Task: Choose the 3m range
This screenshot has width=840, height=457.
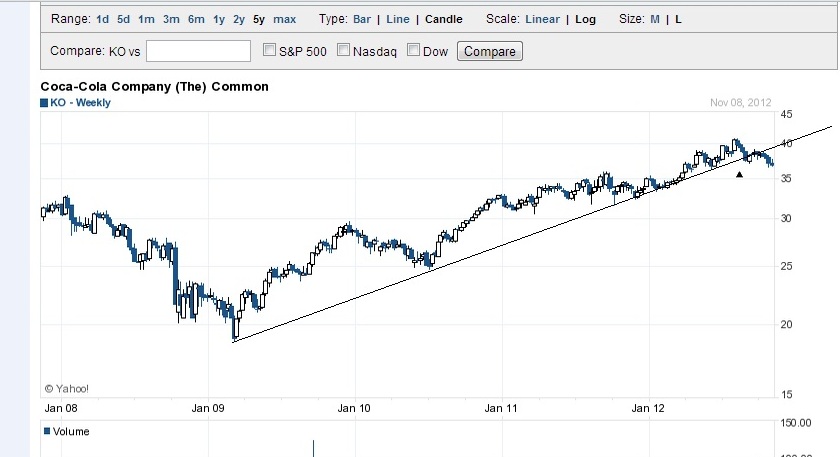Action: click(x=170, y=19)
